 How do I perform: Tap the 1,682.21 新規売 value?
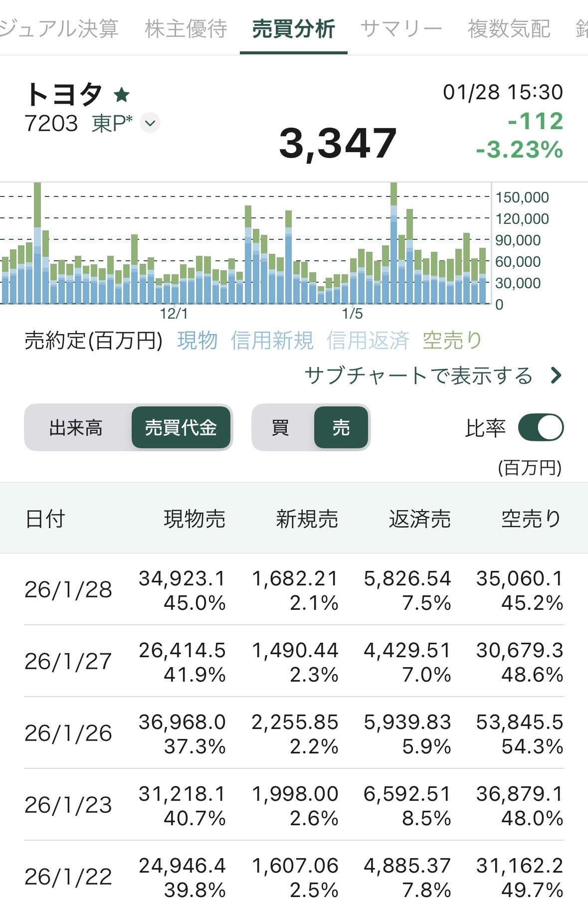pyautogui.click(x=295, y=578)
